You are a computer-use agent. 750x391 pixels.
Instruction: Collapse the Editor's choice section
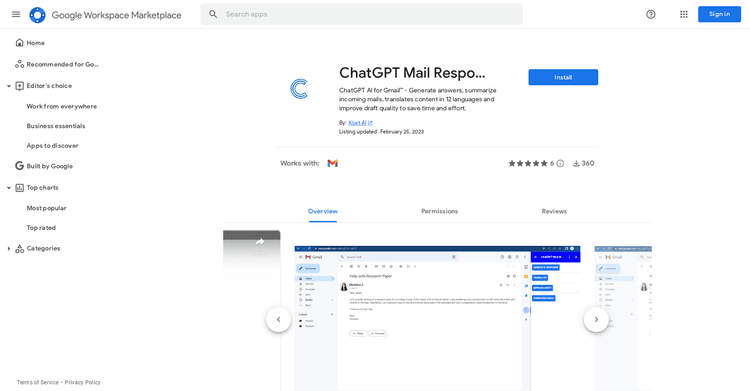[x=9, y=86]
